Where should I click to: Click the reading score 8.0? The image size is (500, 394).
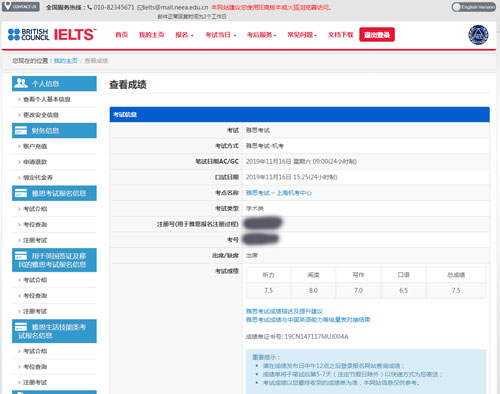tap(313, 290)
